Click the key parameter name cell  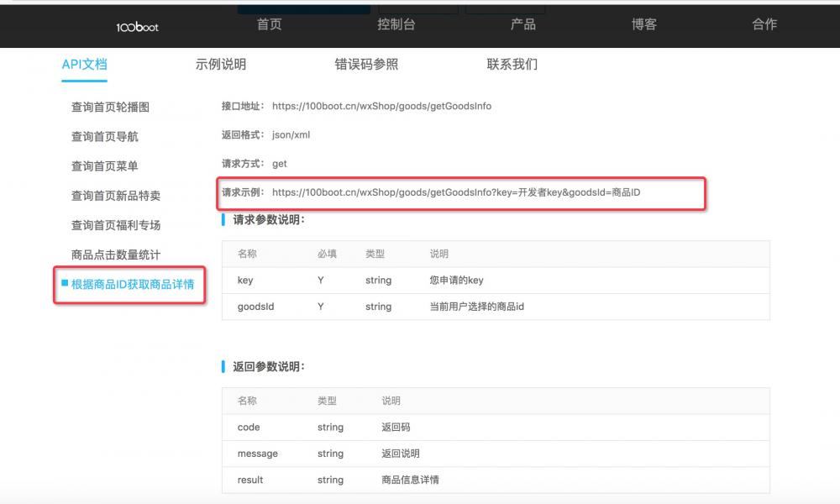pyautogui.click(x=245, y=280)
